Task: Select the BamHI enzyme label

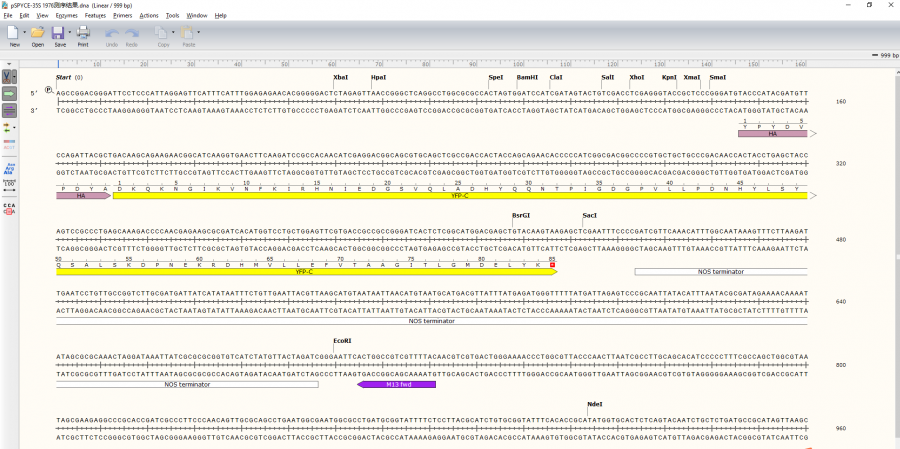Action: 527,77
